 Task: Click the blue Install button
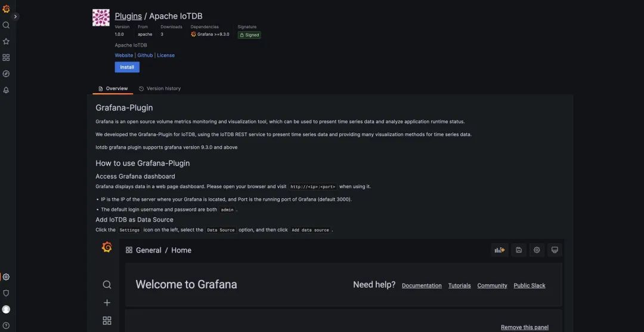[127, 67]
